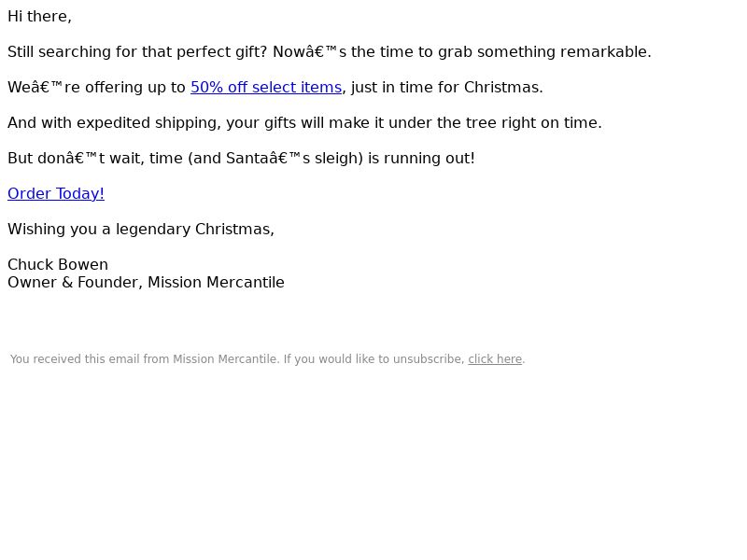Click 'Mission Mercantile' in the signature line
This screenshot has width=747, height=560.
click(x=216, y=283)
